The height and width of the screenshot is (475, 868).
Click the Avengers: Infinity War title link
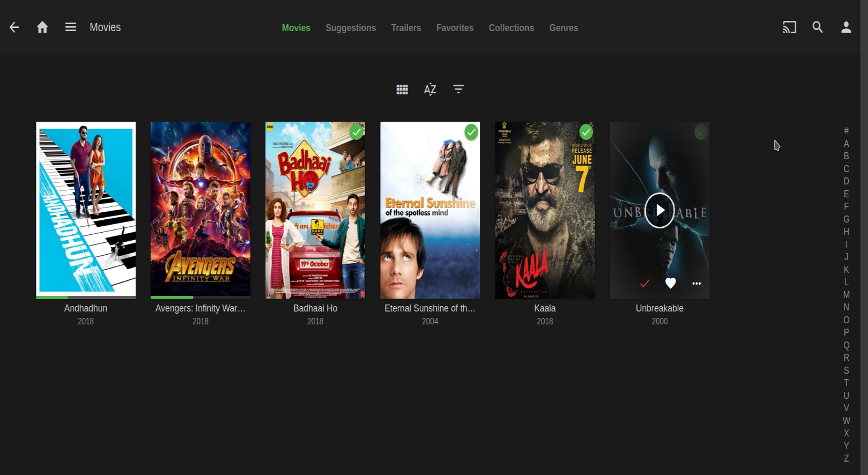coord(201,308)
